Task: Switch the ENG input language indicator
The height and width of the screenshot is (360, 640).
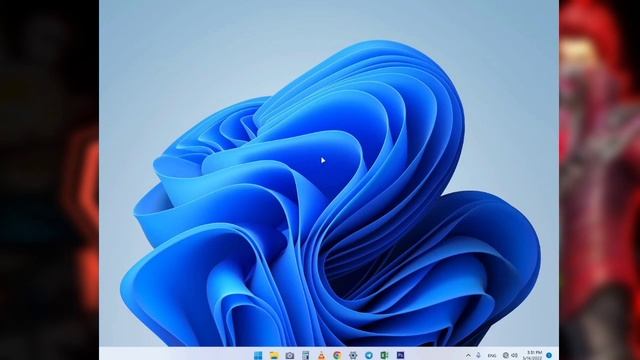Action: pyautogui.click(x=492, y=356)
